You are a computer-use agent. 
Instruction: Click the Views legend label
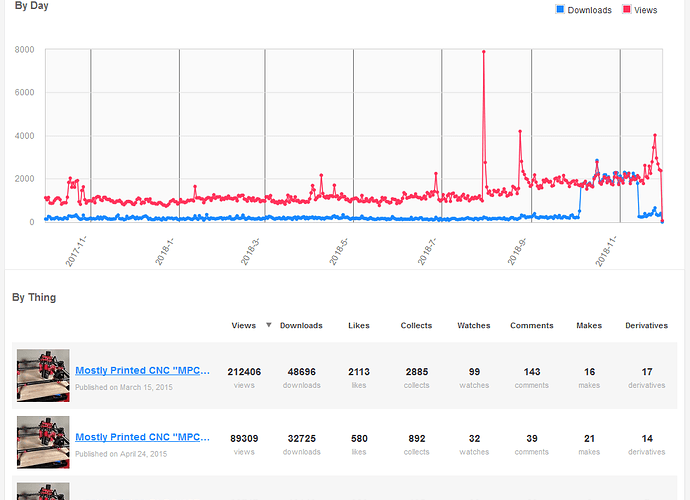(x=646, y=10)
